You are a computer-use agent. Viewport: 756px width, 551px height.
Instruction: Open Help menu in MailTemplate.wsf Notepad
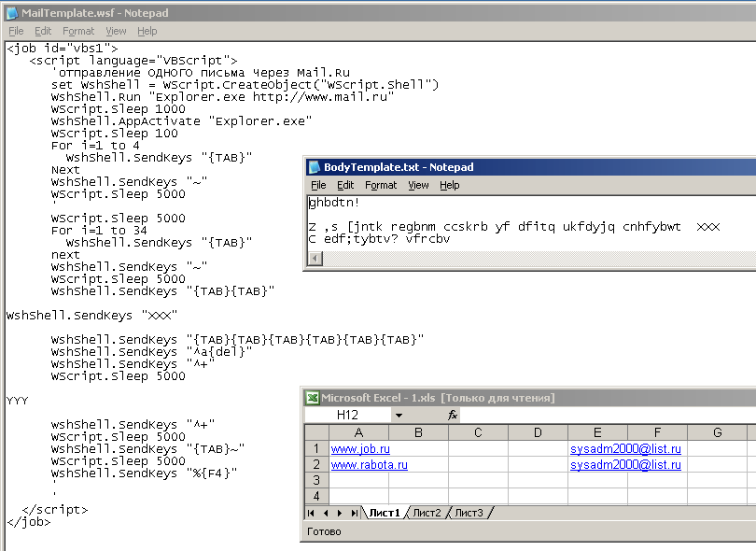pos(147,31)
